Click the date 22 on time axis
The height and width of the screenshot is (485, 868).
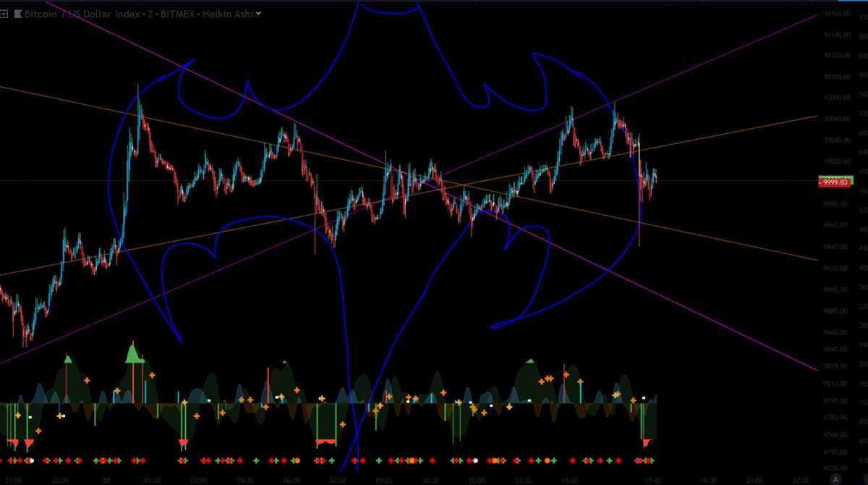tap(106, 479)
